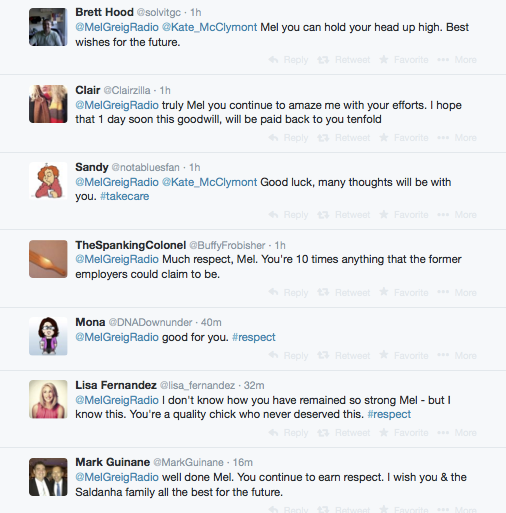Reply to Brett Hood's tweet

point(288,60)
